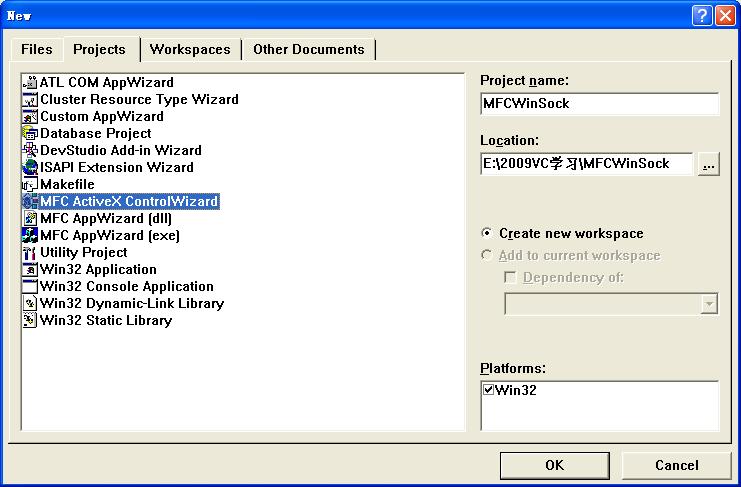This screenshot has height=487, width=741.
Task: Click the ATL COM AppWizard icon
Action: point(30,82)
